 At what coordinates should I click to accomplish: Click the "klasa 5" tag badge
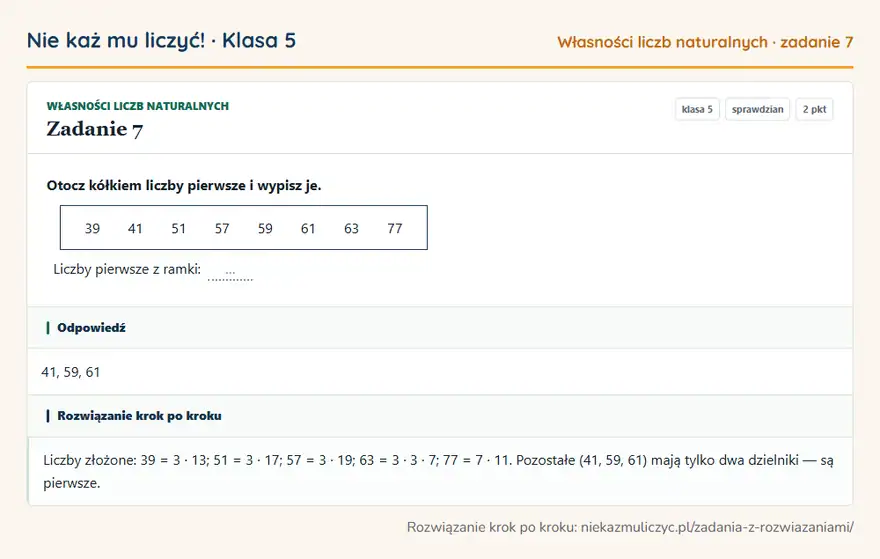697,109
